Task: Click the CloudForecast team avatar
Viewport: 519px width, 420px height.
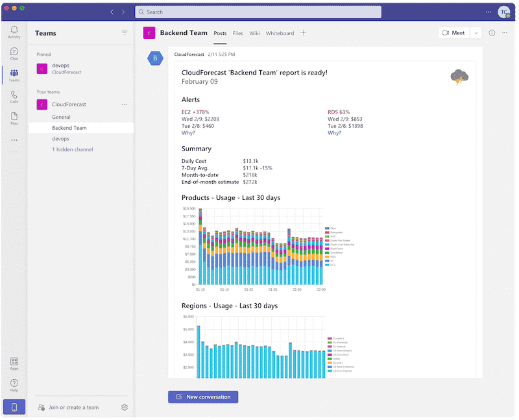Action: click(x=42, y=105)
